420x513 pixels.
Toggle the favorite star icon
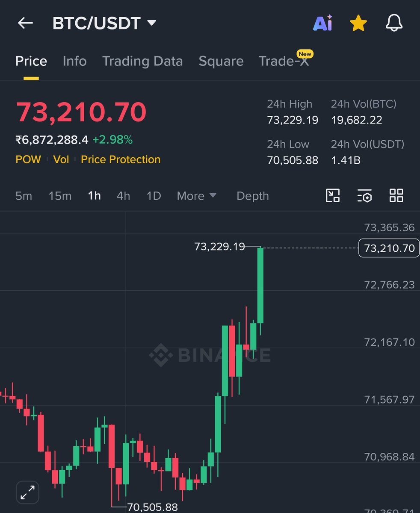[358, 23]
